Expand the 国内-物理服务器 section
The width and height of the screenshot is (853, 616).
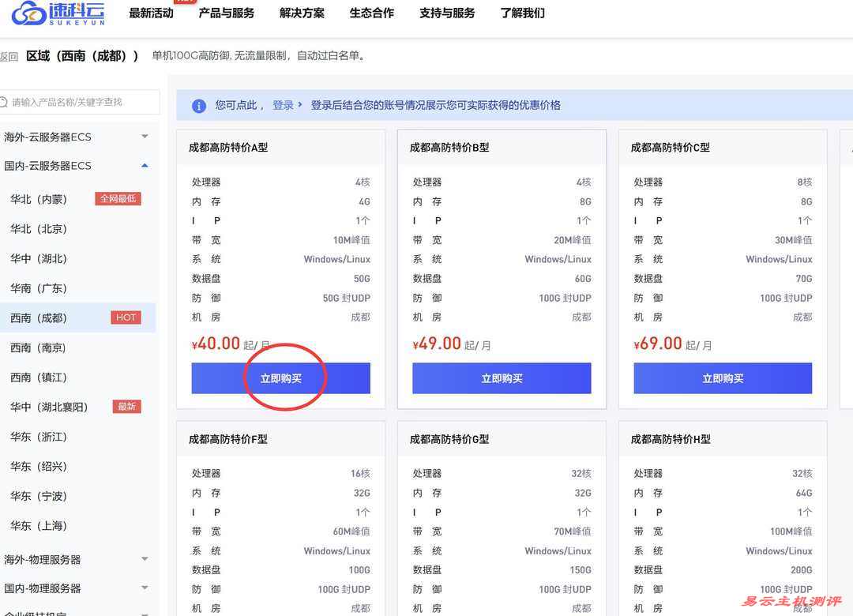pos(145,588)
